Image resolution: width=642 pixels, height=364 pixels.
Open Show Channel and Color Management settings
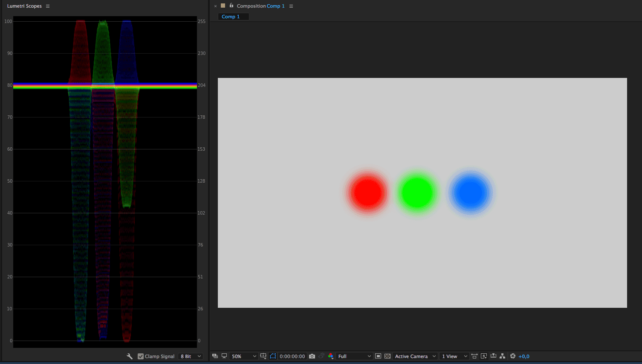click(331, 356)
